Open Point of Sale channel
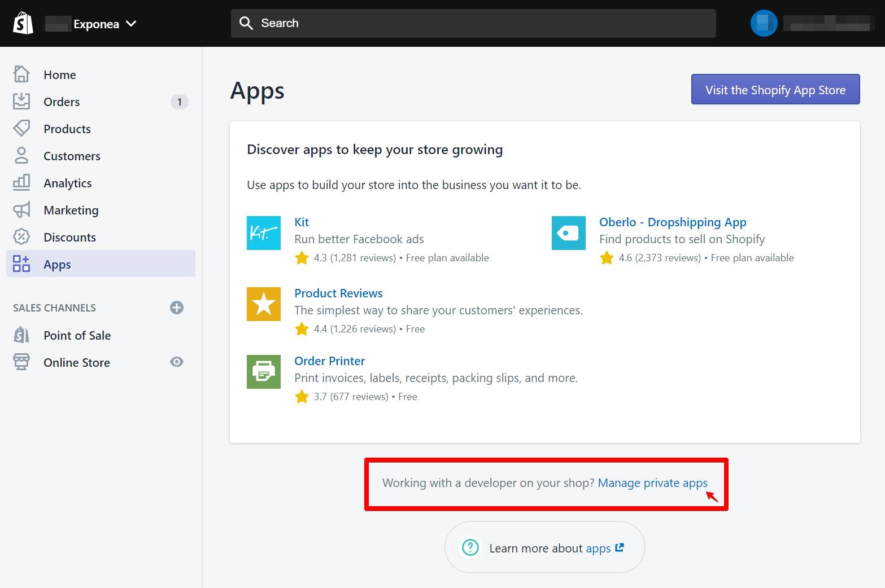This screenshot has width=885, height=588. (77, 335)
